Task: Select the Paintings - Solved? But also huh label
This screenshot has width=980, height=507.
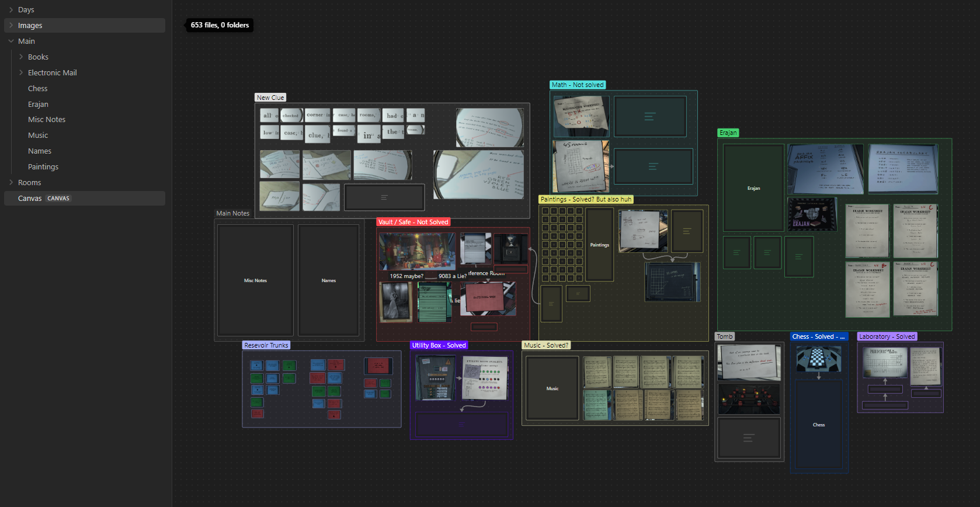Action: point(586,199)
